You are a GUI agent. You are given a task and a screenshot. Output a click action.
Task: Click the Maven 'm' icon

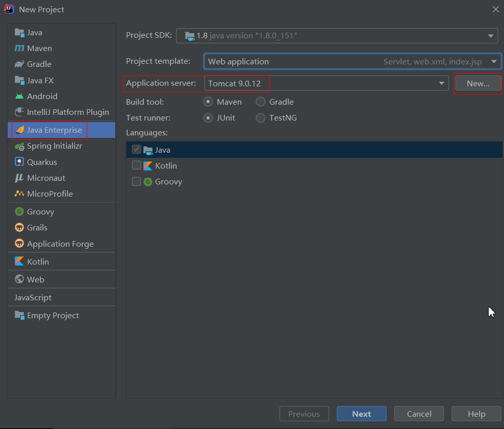coord(19,49)
